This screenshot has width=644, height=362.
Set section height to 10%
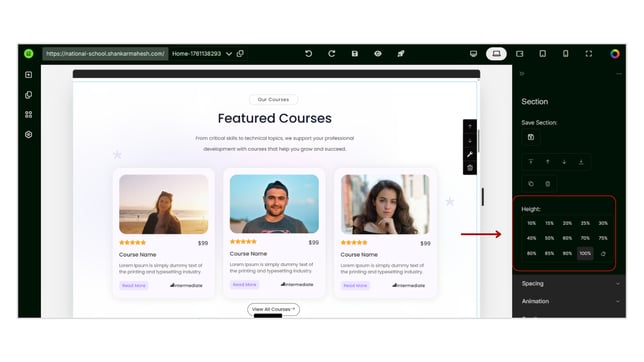[x=531, y=223]
